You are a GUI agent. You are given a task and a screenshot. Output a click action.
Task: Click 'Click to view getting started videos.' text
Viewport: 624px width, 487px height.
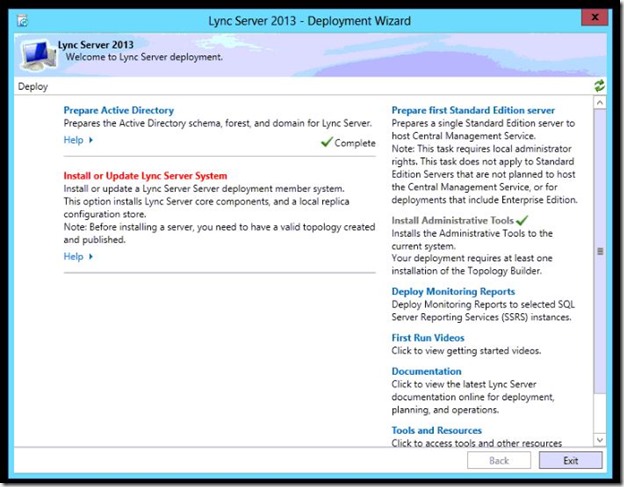pyautogui.click(x=466, y=351)
